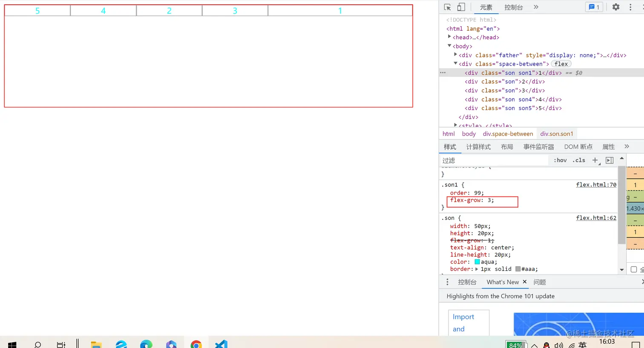Viewport: 644px width, 348px height.
Task: Click the three-dot actions for the selected son1 node
Action: pos(443,73)
